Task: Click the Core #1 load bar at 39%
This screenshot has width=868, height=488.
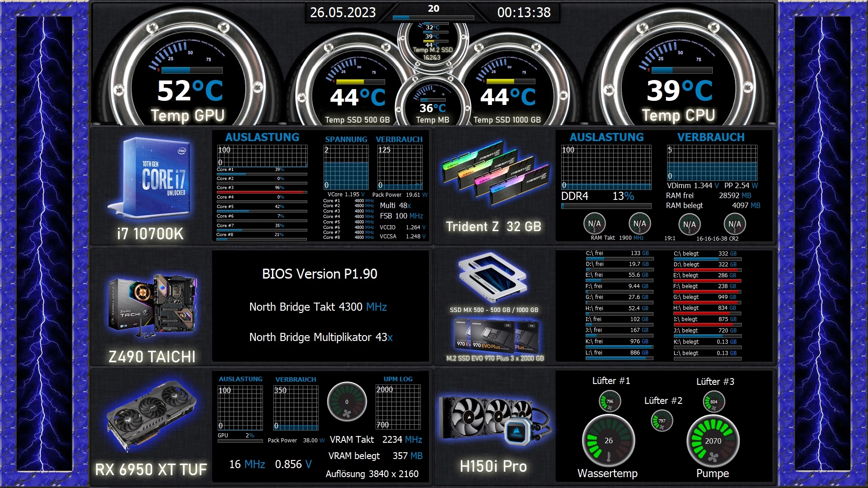Action: (x=262, y=174)
